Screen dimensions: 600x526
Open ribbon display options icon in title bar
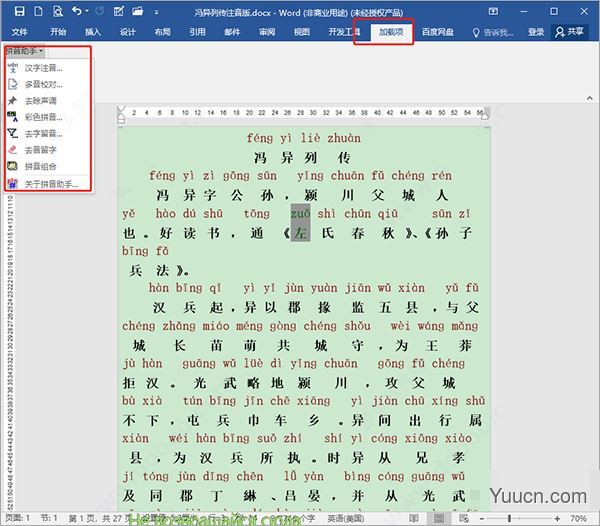pos(493,11)
